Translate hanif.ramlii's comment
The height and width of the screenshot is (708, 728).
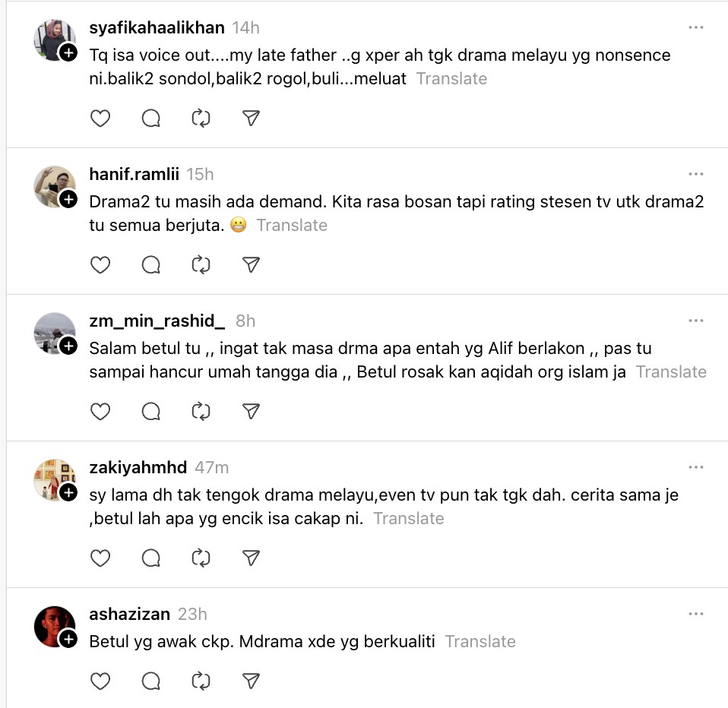(x=292, y=226)
